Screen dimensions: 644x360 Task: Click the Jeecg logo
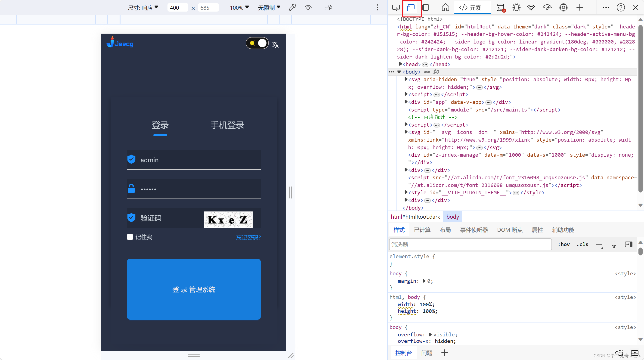(x=120, y=42)
